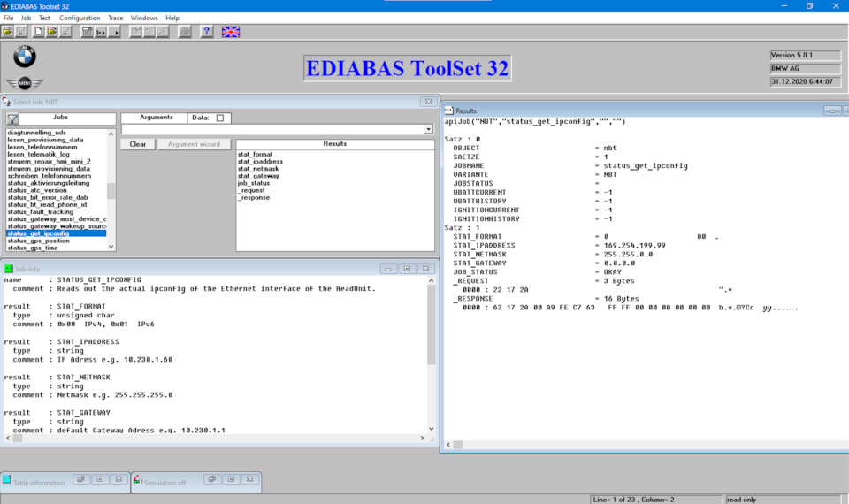The image size is (849, 504).
Task: Click the Select Job window title icon
Action: 6,102
